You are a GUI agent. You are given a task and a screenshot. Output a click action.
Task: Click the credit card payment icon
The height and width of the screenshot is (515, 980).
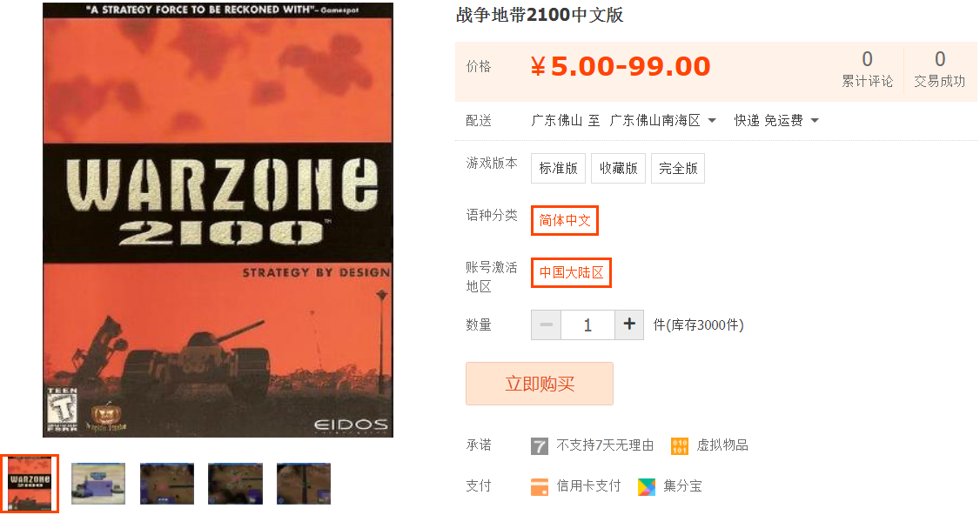tap(540, 487)
